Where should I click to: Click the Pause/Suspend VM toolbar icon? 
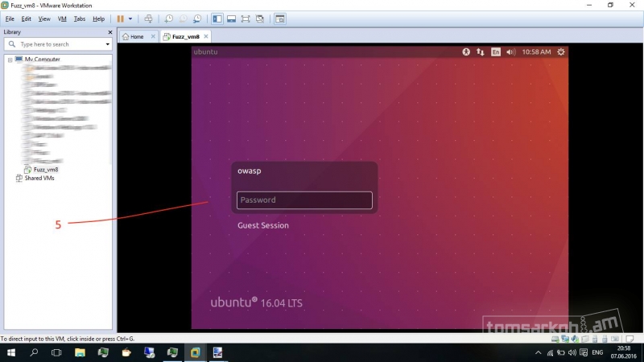pyautogui.click(x=120, y=19)
